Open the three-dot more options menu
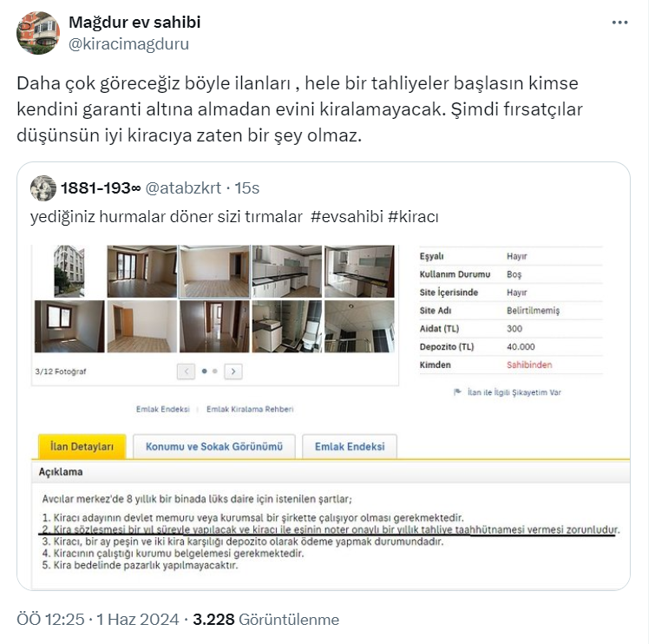 [619, 23]
